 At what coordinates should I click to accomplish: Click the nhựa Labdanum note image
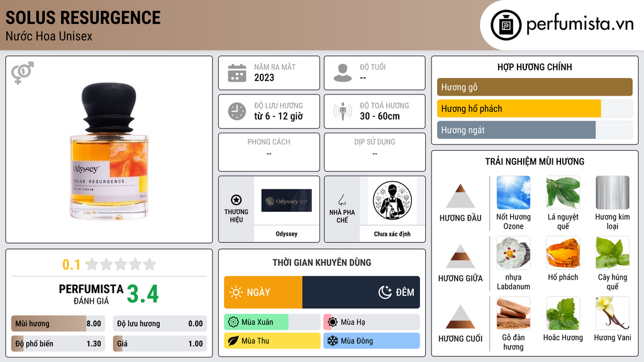[513, 253]
